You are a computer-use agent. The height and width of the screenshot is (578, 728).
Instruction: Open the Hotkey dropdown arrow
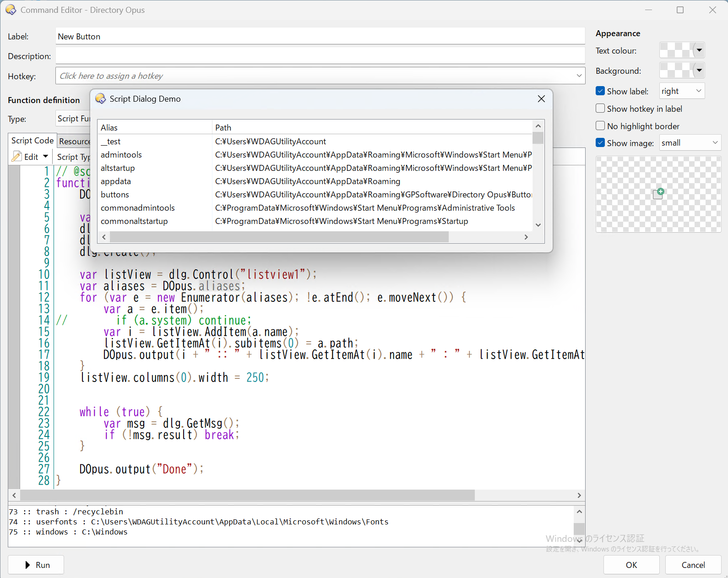click(579, 76)
